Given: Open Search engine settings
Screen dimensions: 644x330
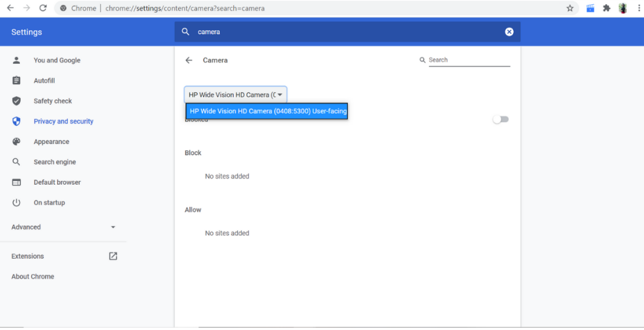Looking at the screenshot, I should [x=55, y=162].
